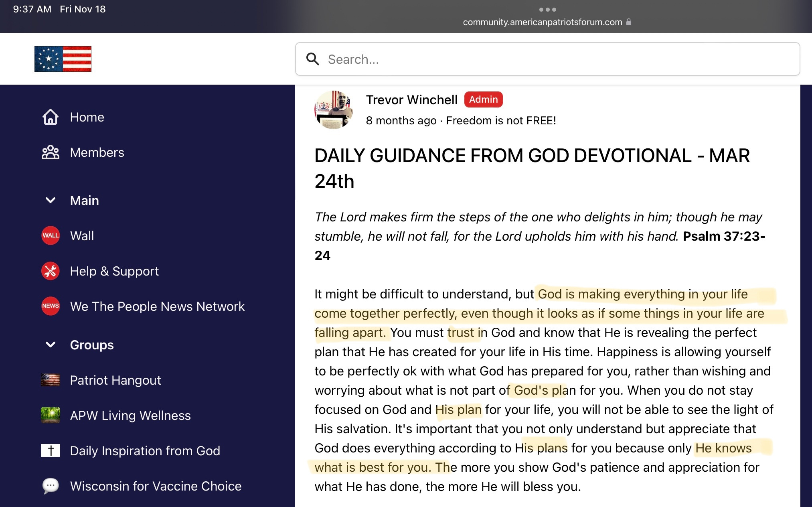Click the red Admin badge
The height and width of the screenshot is (507, 812).
484,99
